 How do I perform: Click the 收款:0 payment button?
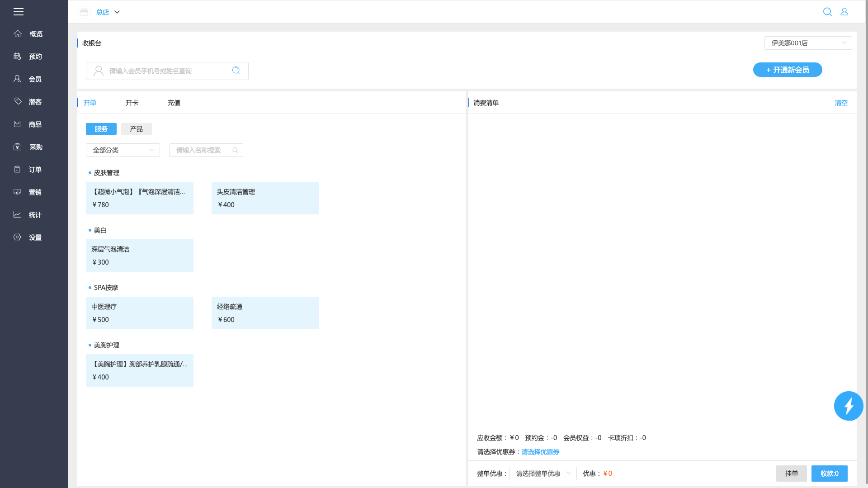830,474
